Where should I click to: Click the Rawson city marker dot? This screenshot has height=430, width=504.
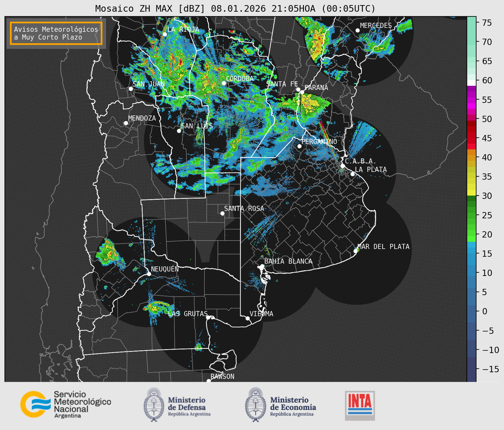209,381
